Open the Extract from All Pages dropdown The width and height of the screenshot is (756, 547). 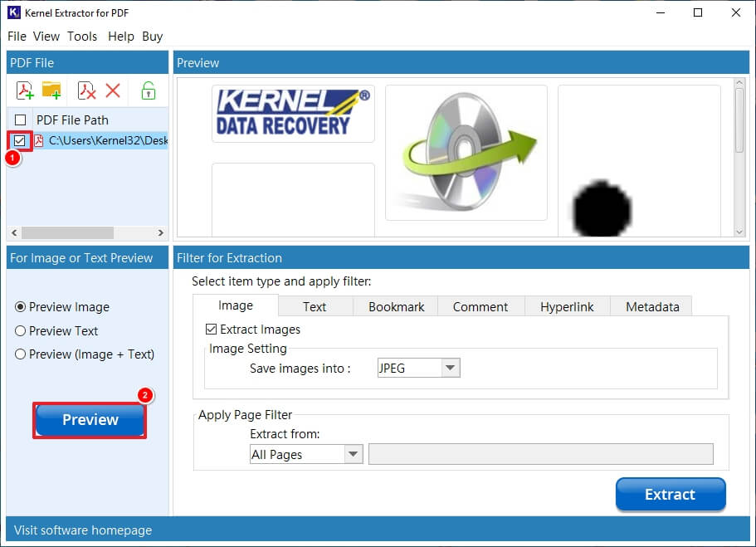306,454
